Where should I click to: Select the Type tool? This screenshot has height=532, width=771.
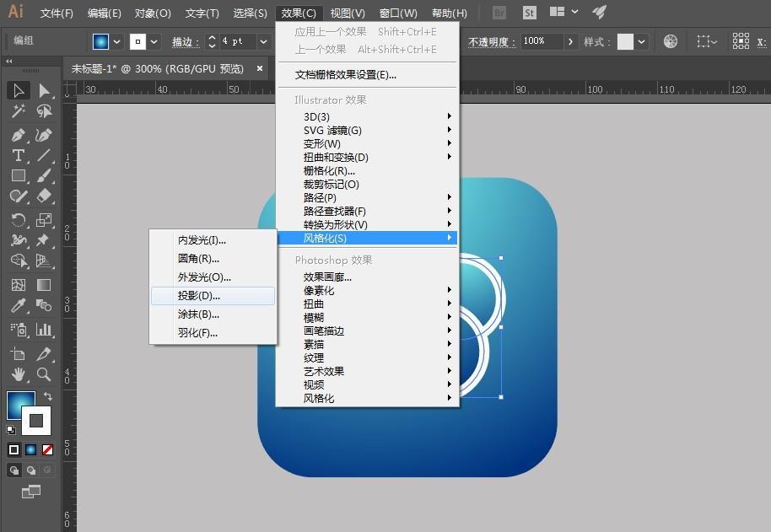[x=19, y=156]
